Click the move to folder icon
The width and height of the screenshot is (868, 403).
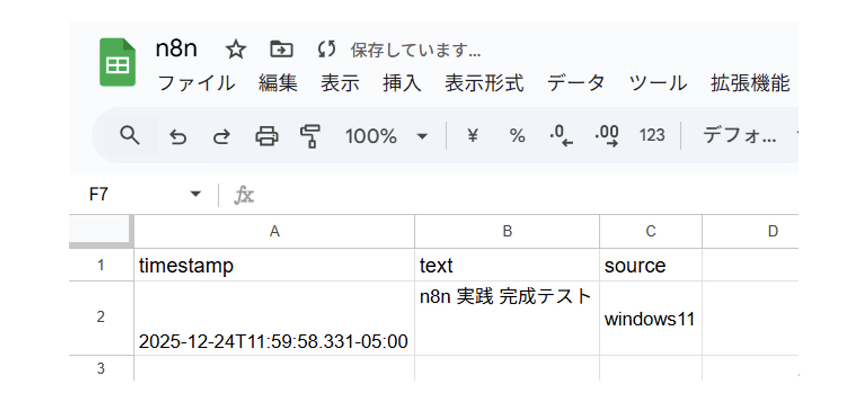pos(282,49)
